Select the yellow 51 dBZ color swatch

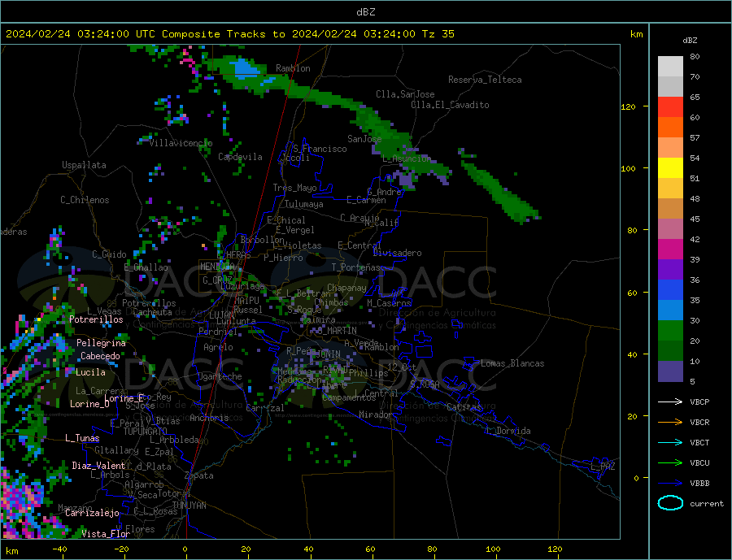pyautogui.click(x=670, y=167)
